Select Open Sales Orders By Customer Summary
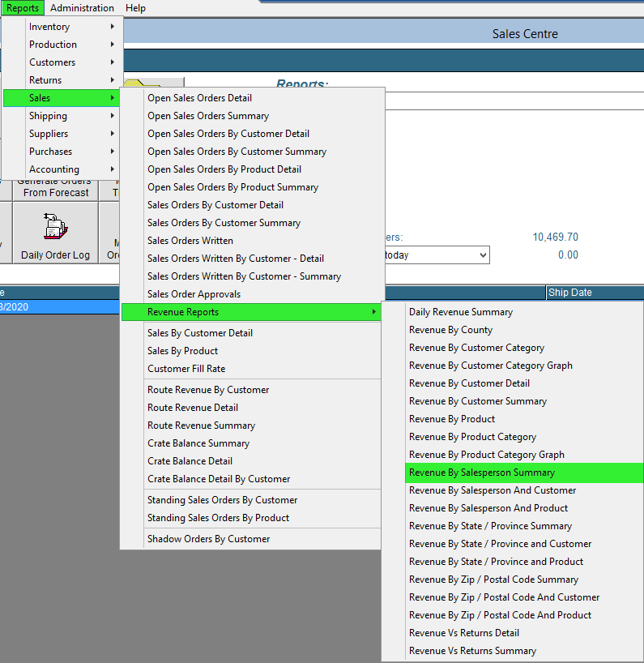The image size is (644, 663). click(253, 152)
